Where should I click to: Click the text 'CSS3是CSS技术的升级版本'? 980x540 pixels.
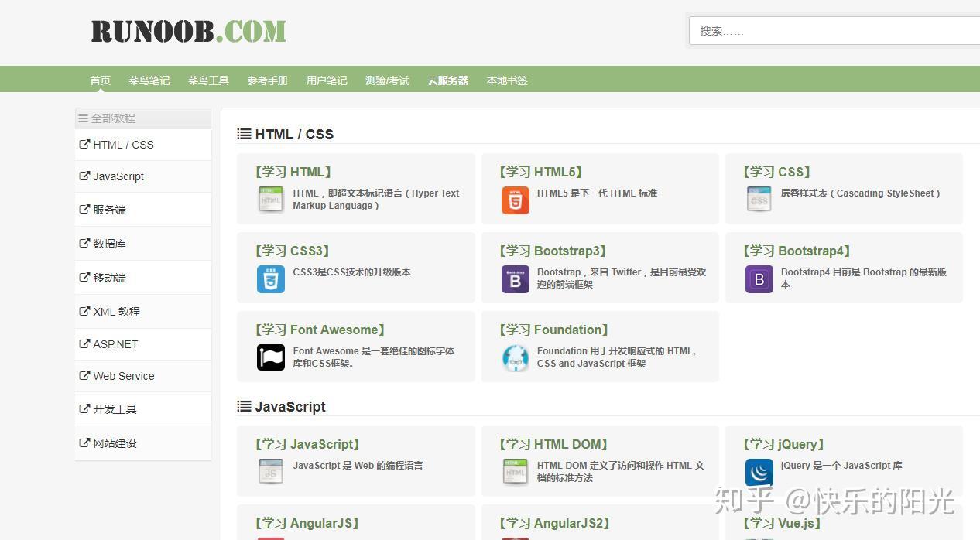351,272
